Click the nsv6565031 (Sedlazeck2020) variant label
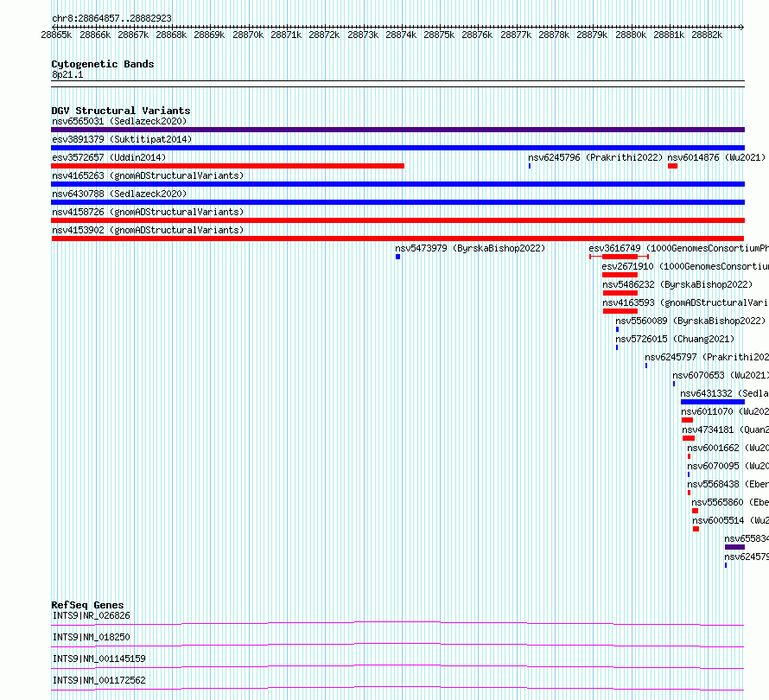The width and height of the screenshot is (769, 700). (119, 121)
